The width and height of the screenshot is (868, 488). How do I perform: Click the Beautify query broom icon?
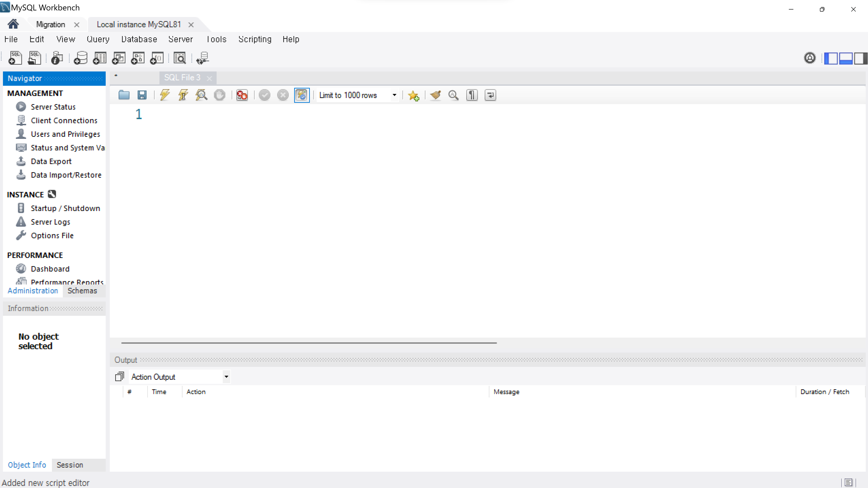pos(435,95)
